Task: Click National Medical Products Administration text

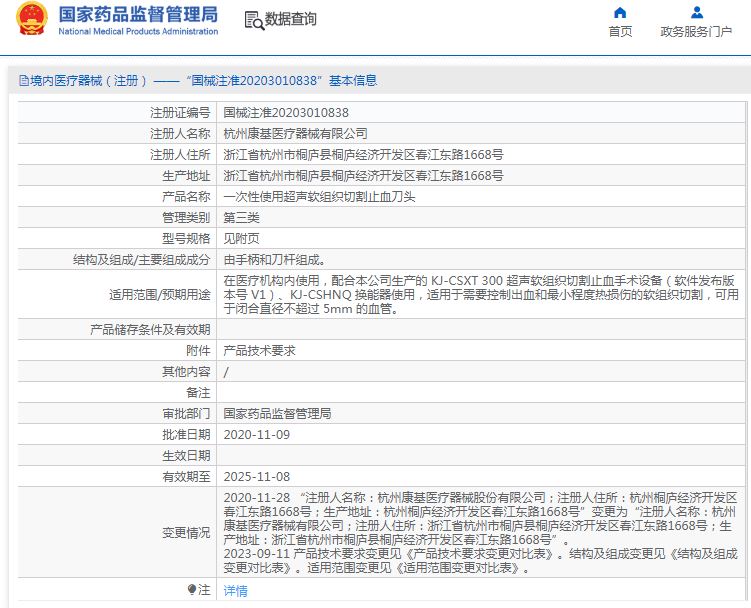Action: pyautogui.click(x=138, y=32)
